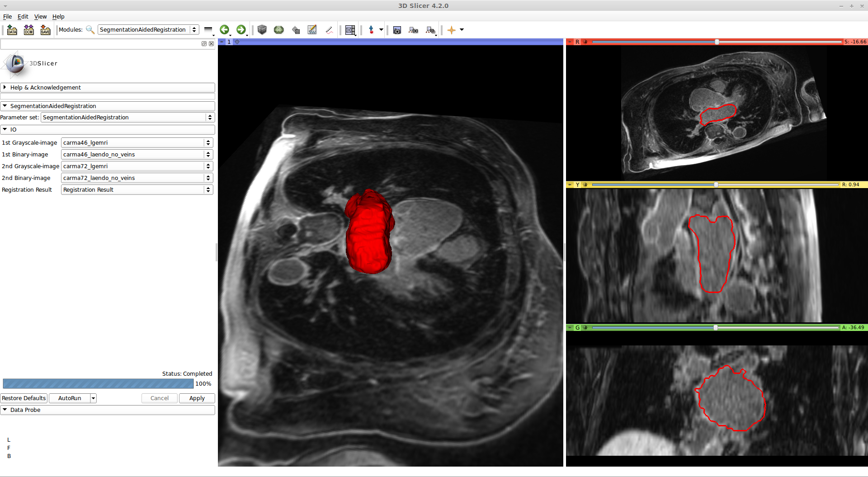The image size is (868, 477).
Task: Capture a screenshot with camera icon
Action: click(397, 30)
